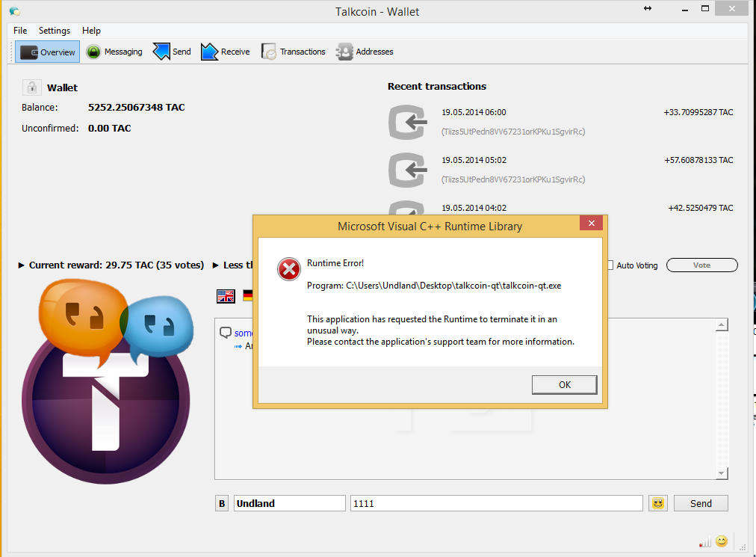
Task: Toggle bold text with B button
Action: 222,503
